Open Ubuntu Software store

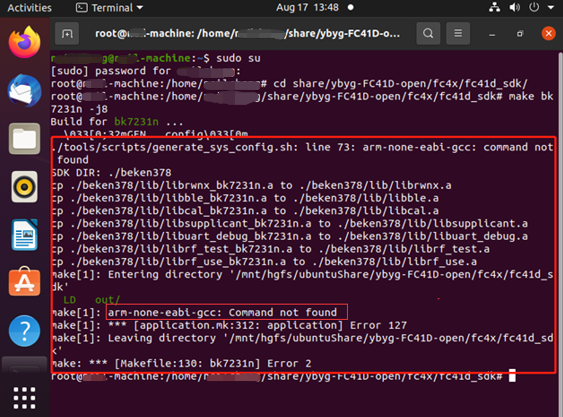(24, 282)
